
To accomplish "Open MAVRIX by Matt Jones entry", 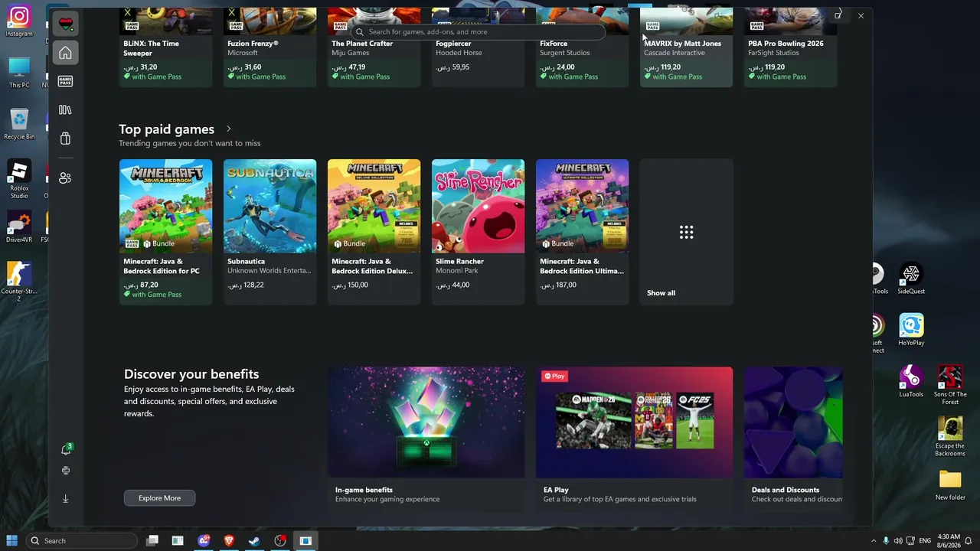I will pyautogui.click(x=686, y=47).
